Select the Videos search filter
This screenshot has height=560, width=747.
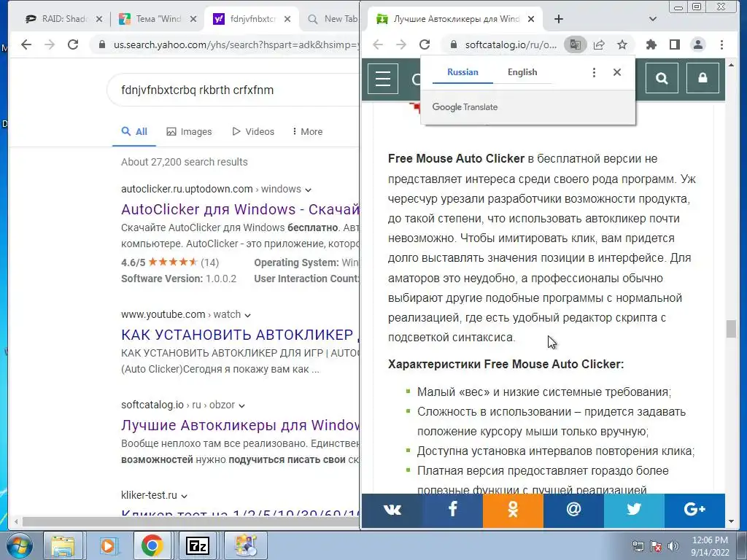253,132
